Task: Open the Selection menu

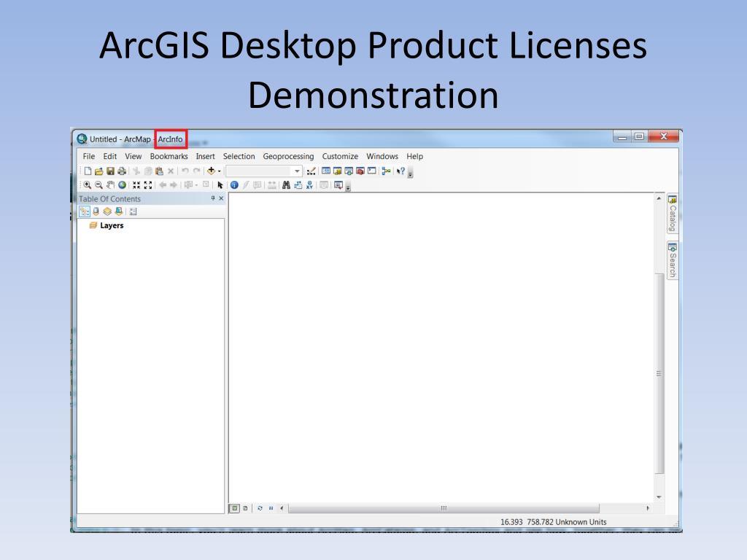Action: [239, 156]
